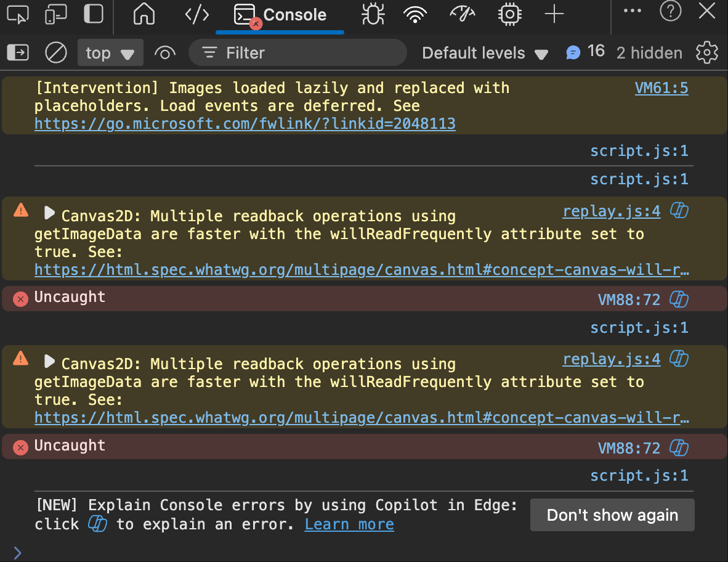The width and height of the screenshot is (728, 562).
Task: Click the Don't show again button
Action: 612,515
